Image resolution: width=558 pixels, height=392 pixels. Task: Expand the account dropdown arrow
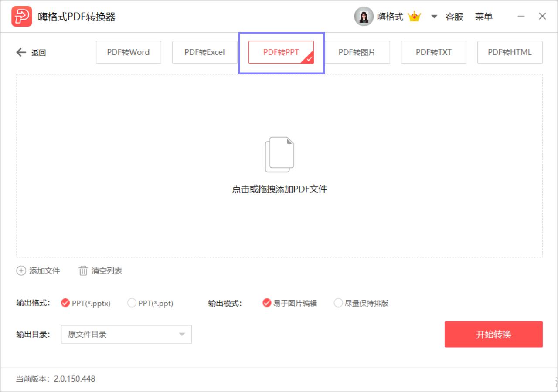(x=434, y=17)
